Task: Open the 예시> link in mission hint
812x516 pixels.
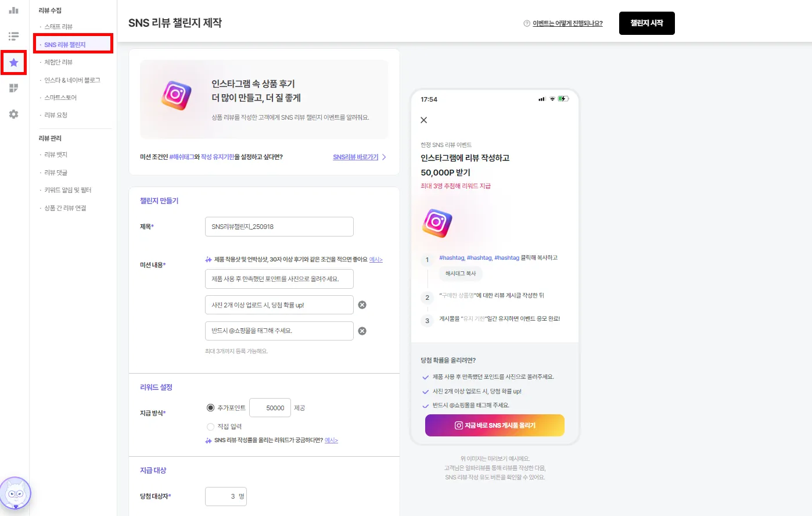Action: [376, 260]
